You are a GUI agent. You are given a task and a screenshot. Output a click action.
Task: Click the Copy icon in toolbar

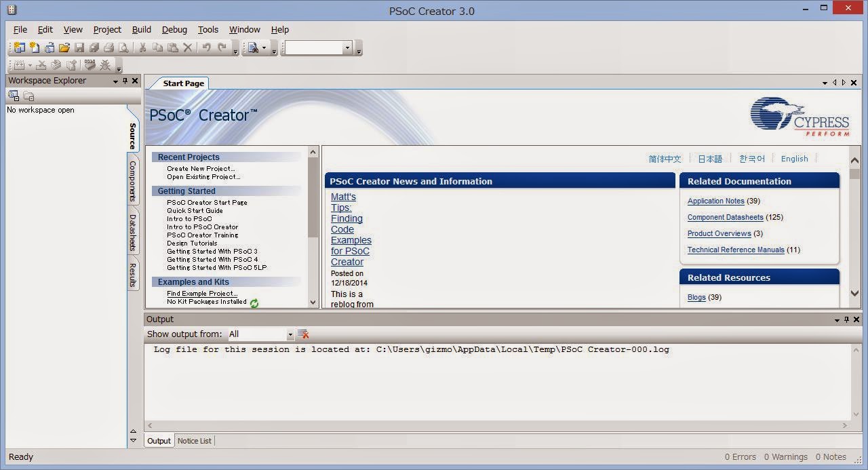point(157,47)
